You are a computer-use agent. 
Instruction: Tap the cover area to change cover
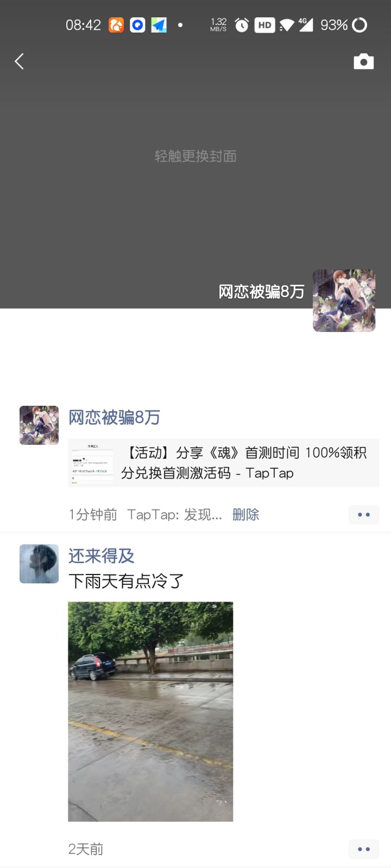click(x=195, y=156)
